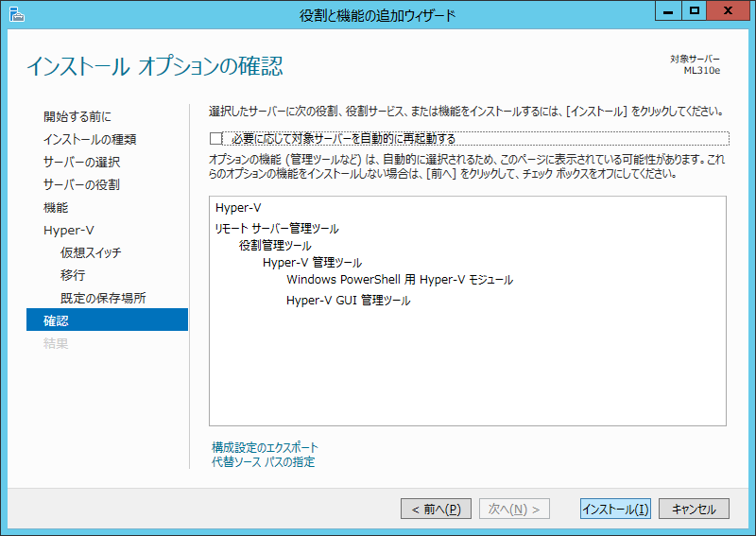
Task: Go to the 移行 step
Action: tap(73, 276)
